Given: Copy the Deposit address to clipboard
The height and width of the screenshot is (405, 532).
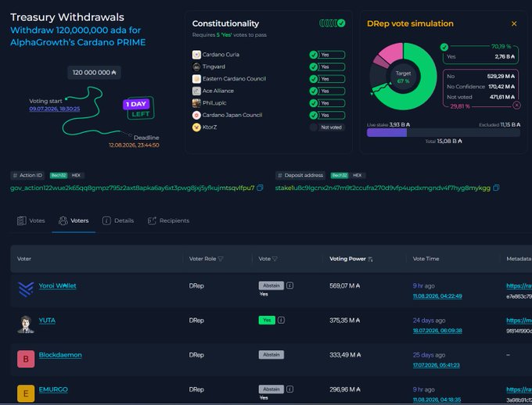Looking at the screenshot, I should pyautogui.click(x=496, y=188).
